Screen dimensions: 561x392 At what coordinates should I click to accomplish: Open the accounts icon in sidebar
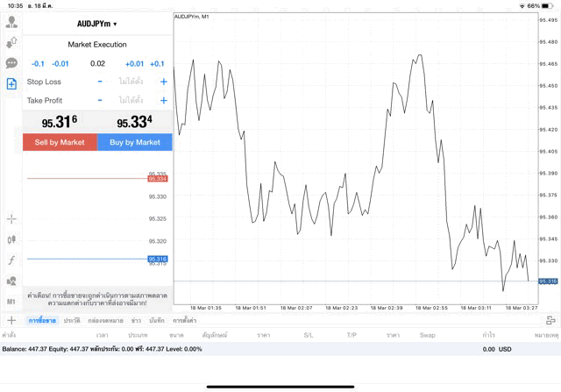pyautogui.click(x=11, y=20)
